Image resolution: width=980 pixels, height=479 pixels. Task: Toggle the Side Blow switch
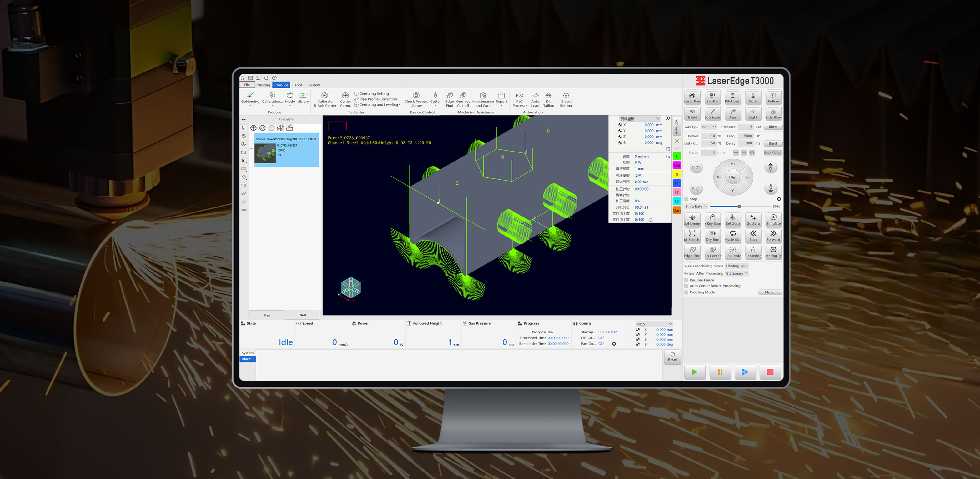[773, 113]
